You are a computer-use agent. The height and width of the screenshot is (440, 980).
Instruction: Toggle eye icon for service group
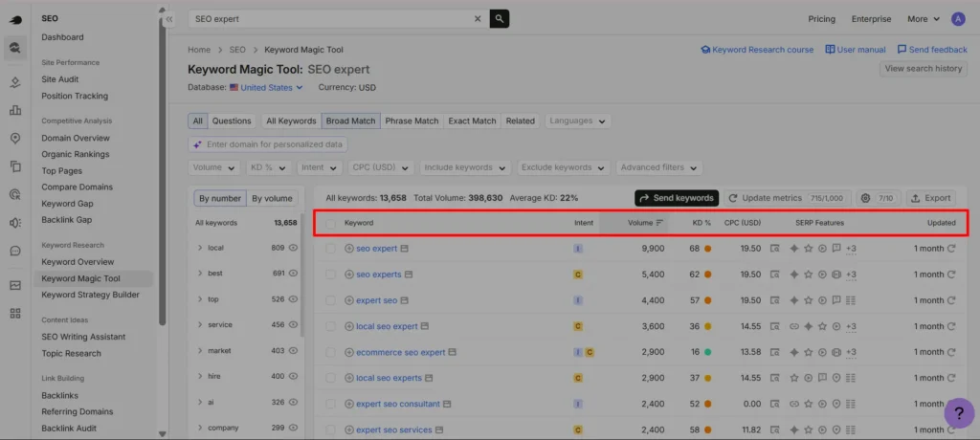tap(293, 324)
